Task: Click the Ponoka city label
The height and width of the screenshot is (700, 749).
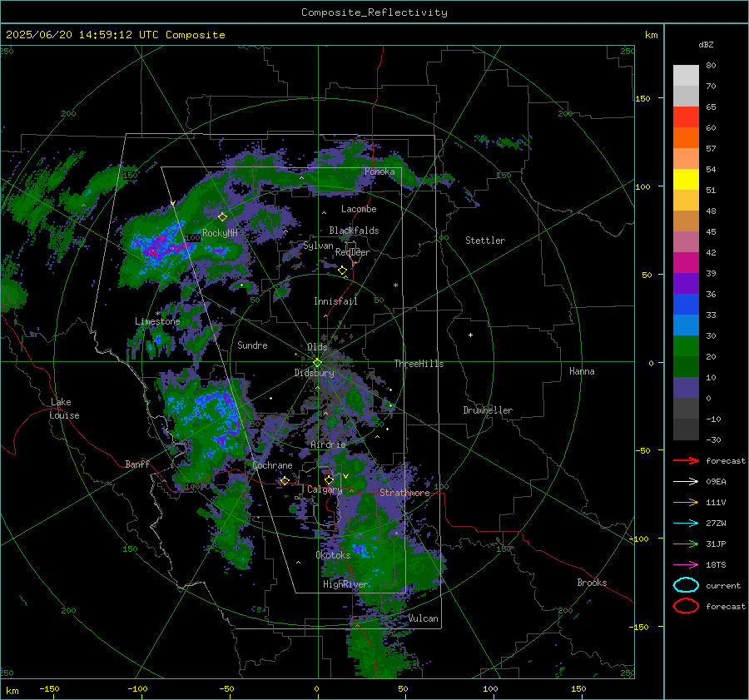Action: (x=379, y=171)
